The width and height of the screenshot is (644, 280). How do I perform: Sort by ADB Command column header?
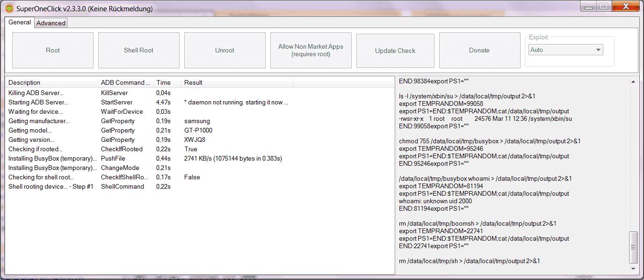pos(126,82)
